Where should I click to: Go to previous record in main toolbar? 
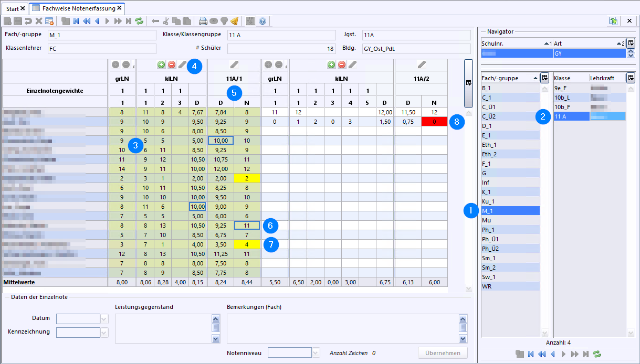tap(97, 21)
